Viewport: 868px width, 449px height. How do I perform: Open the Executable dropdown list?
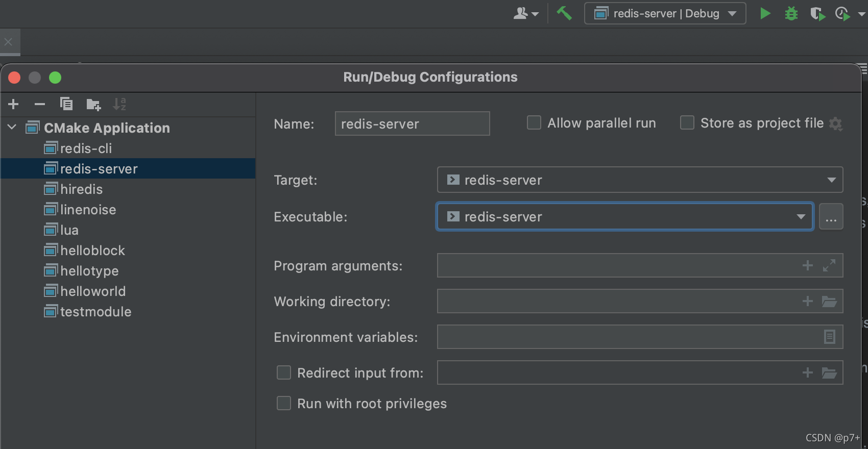coord(801,217)
